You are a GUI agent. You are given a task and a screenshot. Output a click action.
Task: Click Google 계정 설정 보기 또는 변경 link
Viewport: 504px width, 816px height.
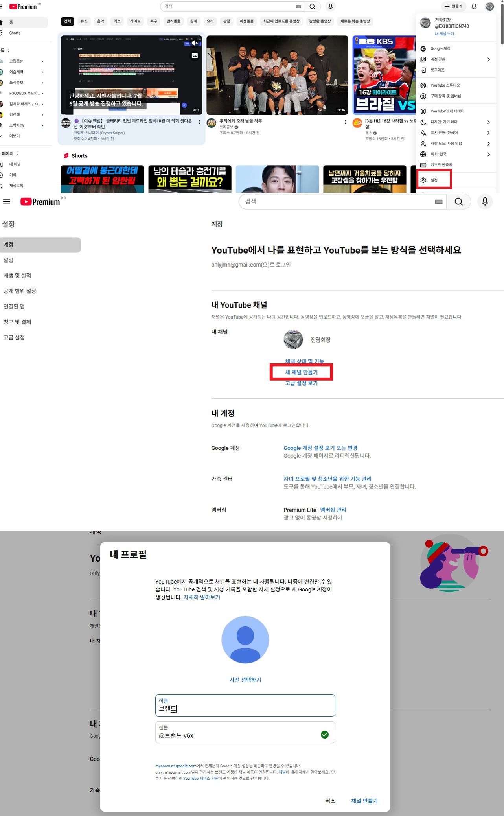click(320, 448)
